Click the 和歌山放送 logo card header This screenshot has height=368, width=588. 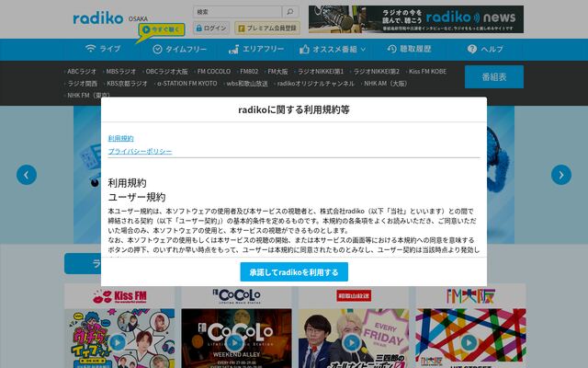pyautogui.click(x=354, y=296)
